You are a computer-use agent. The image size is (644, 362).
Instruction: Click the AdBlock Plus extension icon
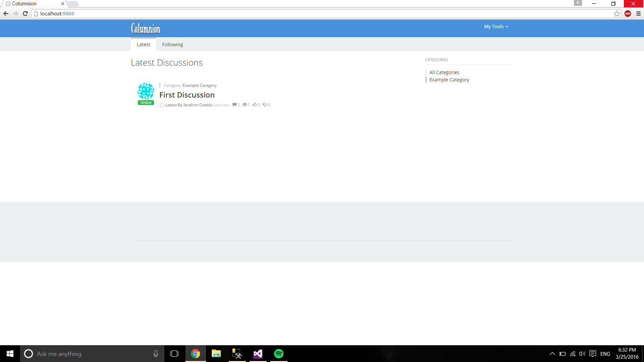pos(628,13)
